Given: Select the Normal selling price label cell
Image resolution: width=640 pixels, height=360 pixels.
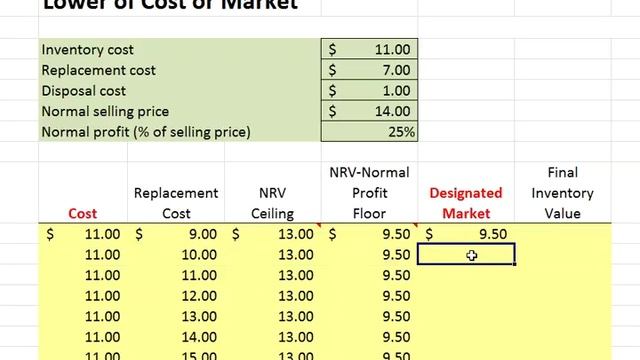Looking at the screenshot, I should click(x=180, y=111).
